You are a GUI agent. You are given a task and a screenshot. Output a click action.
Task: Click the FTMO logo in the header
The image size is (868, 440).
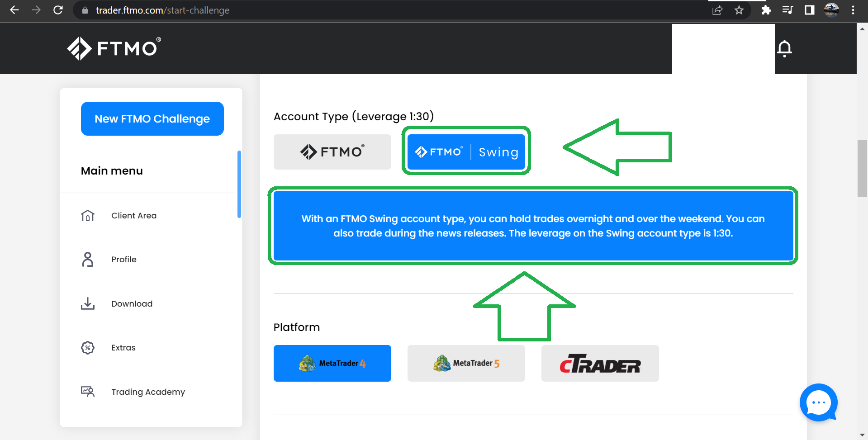[x=114, y=48]
